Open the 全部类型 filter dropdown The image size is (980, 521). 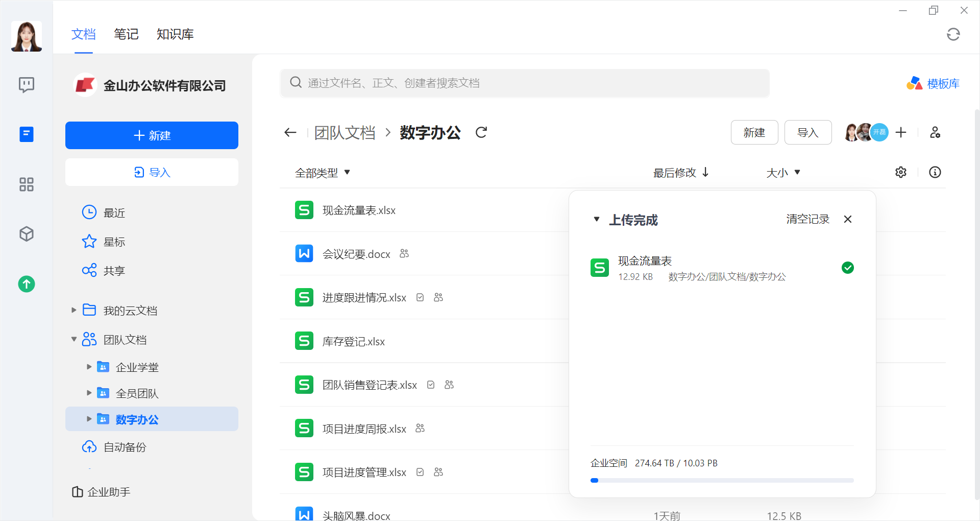click(x=323, y=173)
